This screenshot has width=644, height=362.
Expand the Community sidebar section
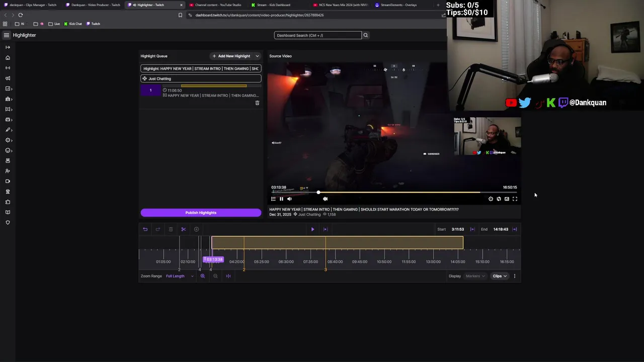(x=8, y=99)
